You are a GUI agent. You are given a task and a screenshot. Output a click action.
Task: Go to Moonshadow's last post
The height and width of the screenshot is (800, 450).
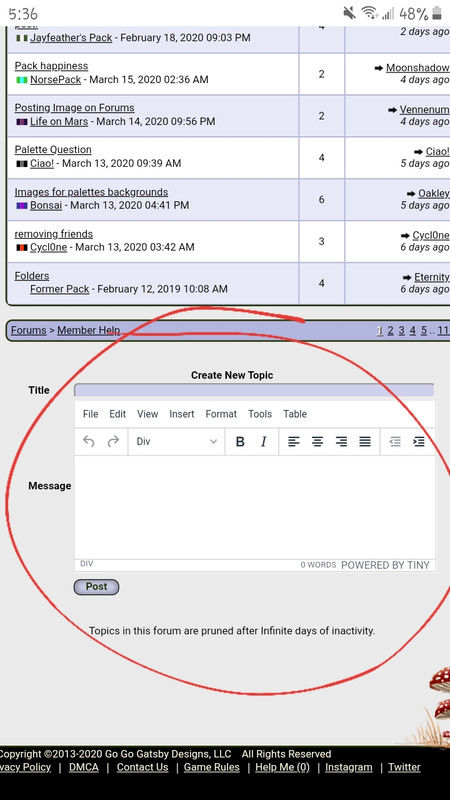click(417, 68)
